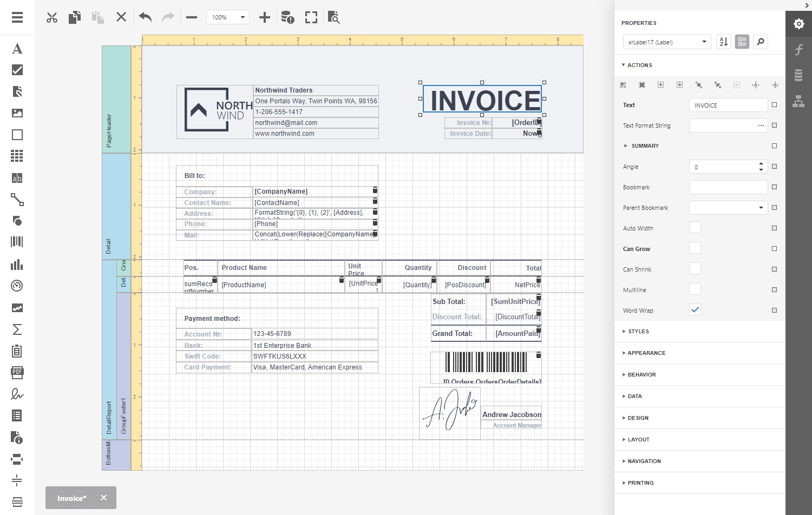
Task: Open the main hamburger menu
Action: tap(17, 17)
